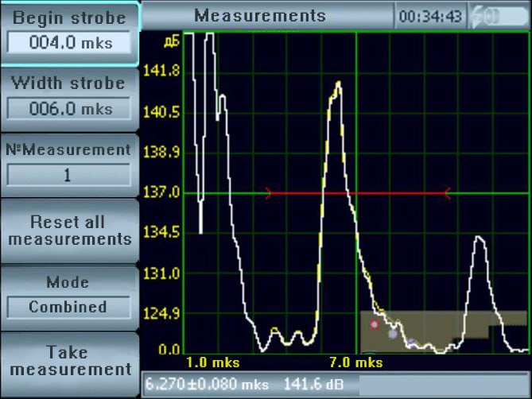This screenshot has width=532, height=399.
Task: Click the right red strobe arrow marker
Action: coord(446,192)
